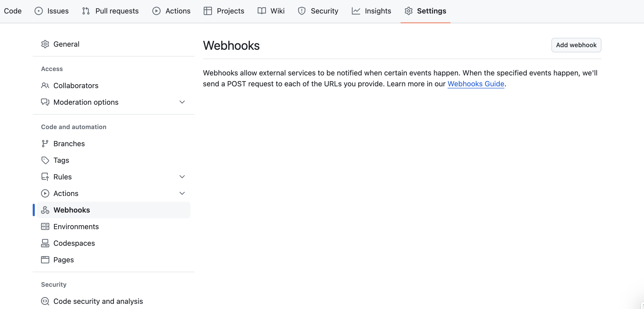Click the General gear icon

45,44
